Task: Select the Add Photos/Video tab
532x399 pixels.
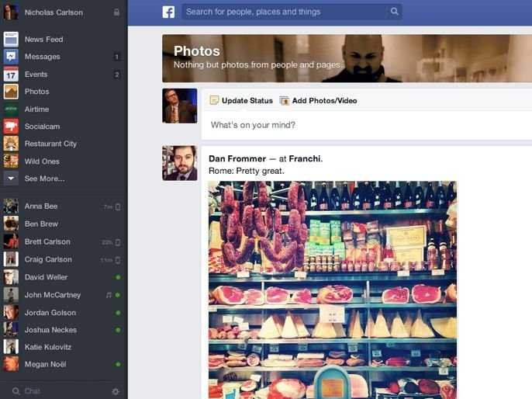Action: 318,101
